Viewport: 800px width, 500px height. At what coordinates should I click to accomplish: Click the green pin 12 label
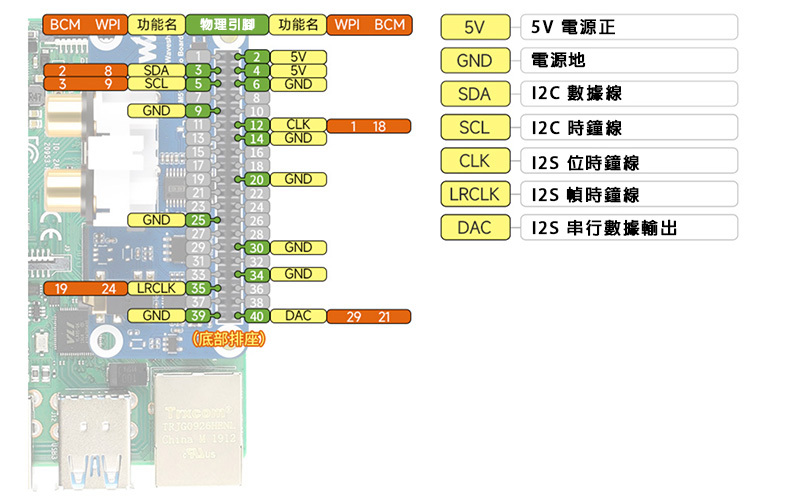[257, 125]
